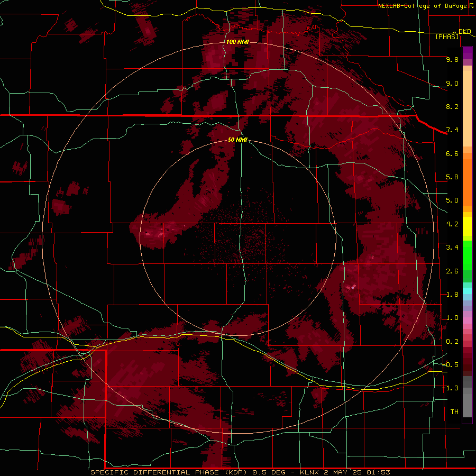The height and width of the screenshot is (476, 476).
Task: Click the purple segment atop the color bar
Action: [467, 53]
